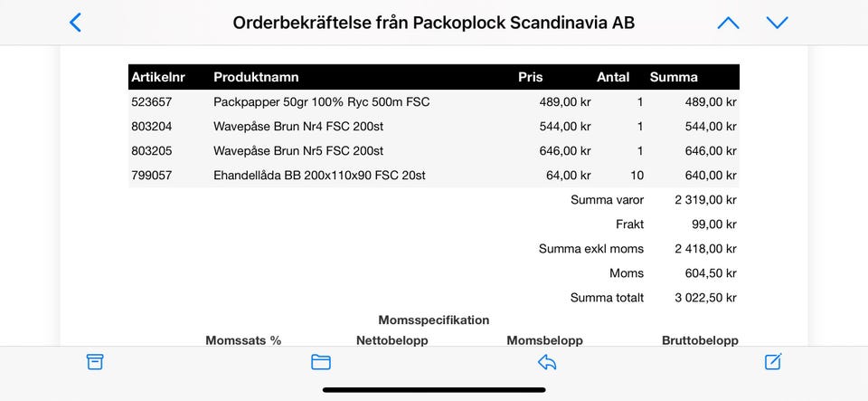The height and width of the screenshot is (401, 868).
Task: Tap the Produktnamn column header
Action: pos(256,77)
